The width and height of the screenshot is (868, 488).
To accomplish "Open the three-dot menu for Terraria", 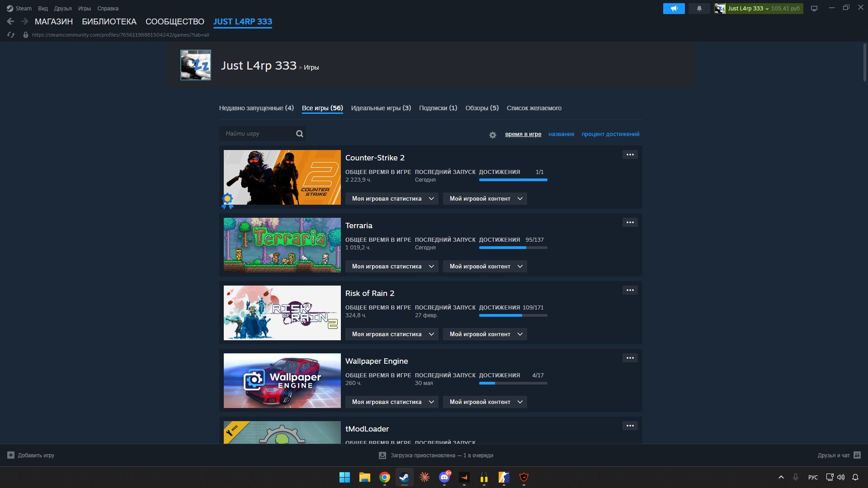I will tap(630, 222).
